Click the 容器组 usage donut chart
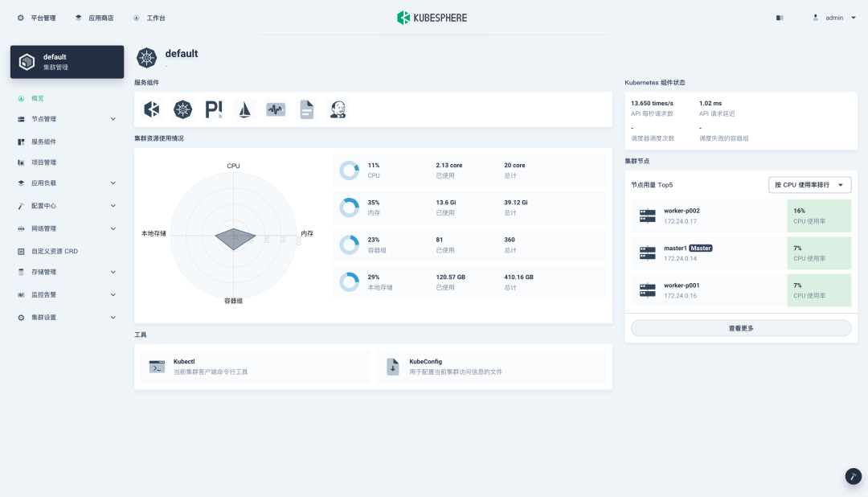This screenshot has height=497, width=868. [350, 244]
